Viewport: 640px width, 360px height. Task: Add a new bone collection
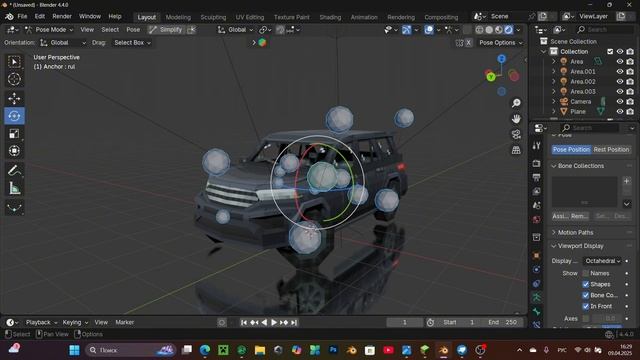627,181
